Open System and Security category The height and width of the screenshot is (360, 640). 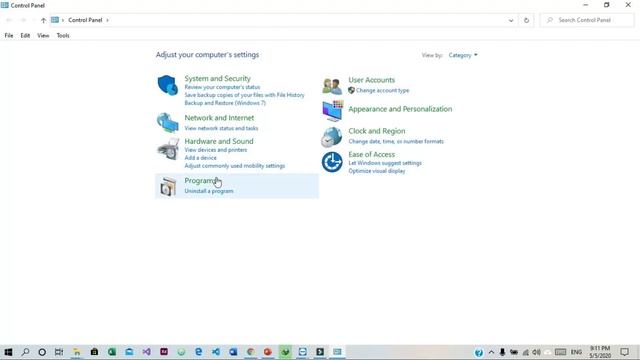pos(217,78)
